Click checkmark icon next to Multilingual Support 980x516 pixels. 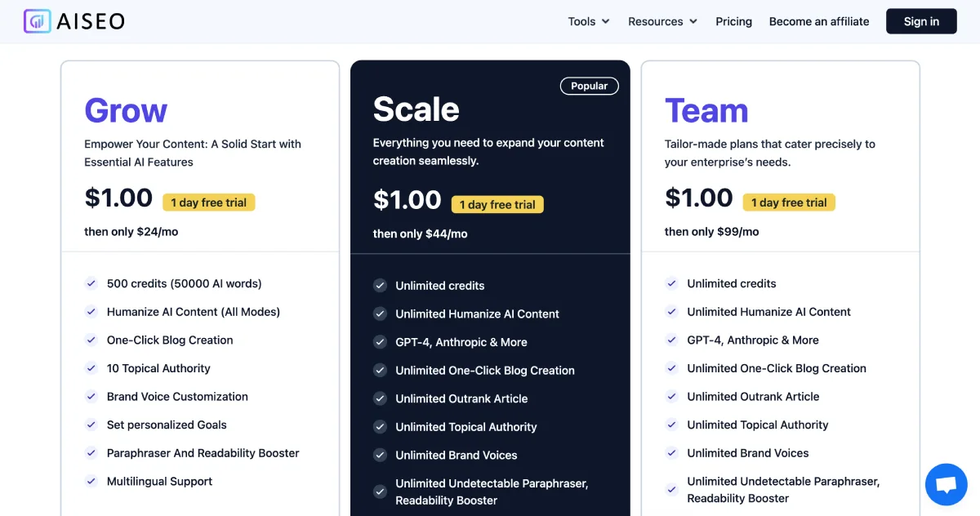91,482
